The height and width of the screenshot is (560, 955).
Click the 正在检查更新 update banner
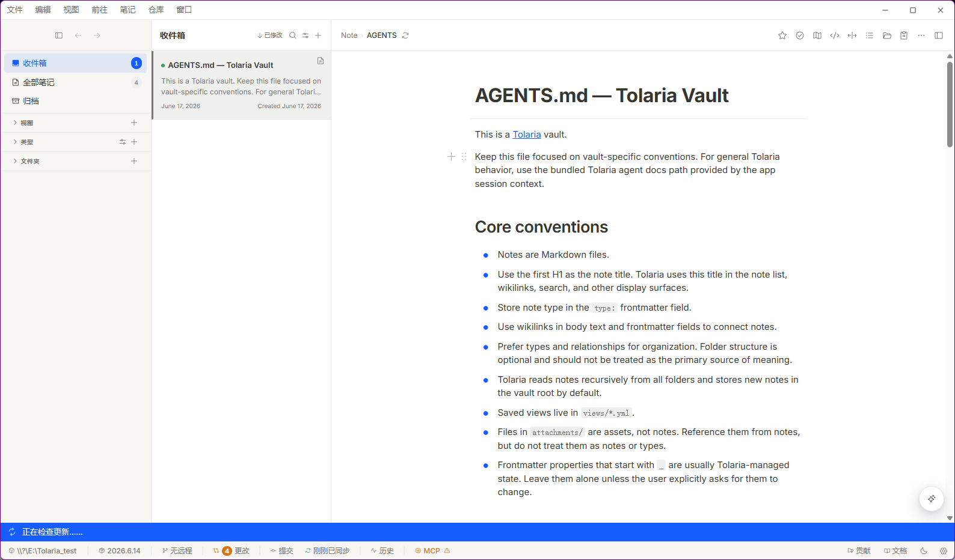[477, 532]
